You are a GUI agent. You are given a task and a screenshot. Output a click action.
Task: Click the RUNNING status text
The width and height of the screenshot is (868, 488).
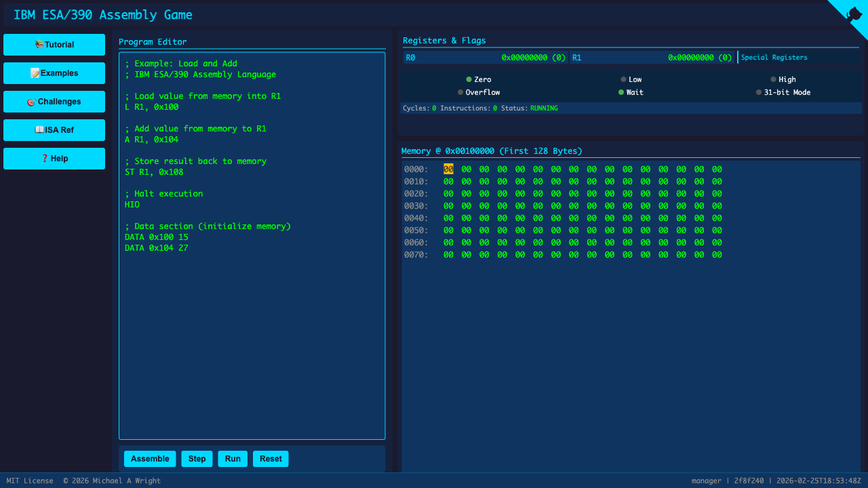[x=544, y=108]
